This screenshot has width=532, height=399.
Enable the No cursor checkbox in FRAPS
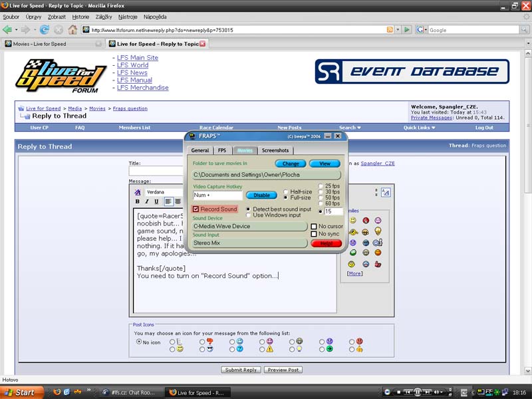tap(314, 226)
